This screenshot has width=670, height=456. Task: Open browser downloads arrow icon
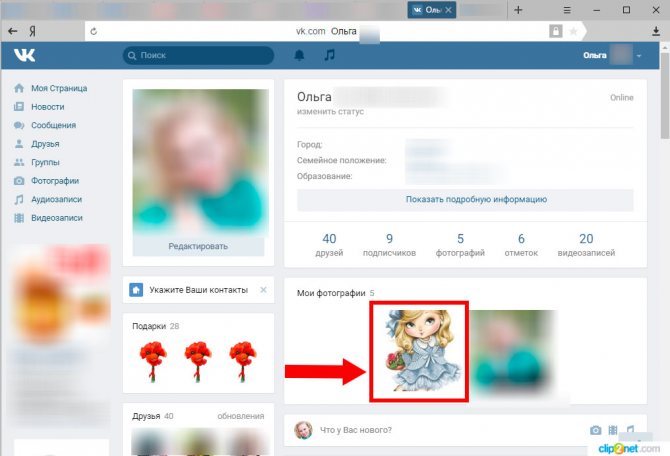pyautogui.click(x=656, y=31)
